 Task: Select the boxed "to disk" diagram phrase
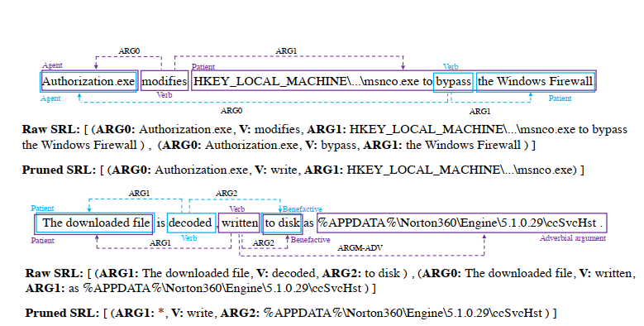(x=282, y=223)
